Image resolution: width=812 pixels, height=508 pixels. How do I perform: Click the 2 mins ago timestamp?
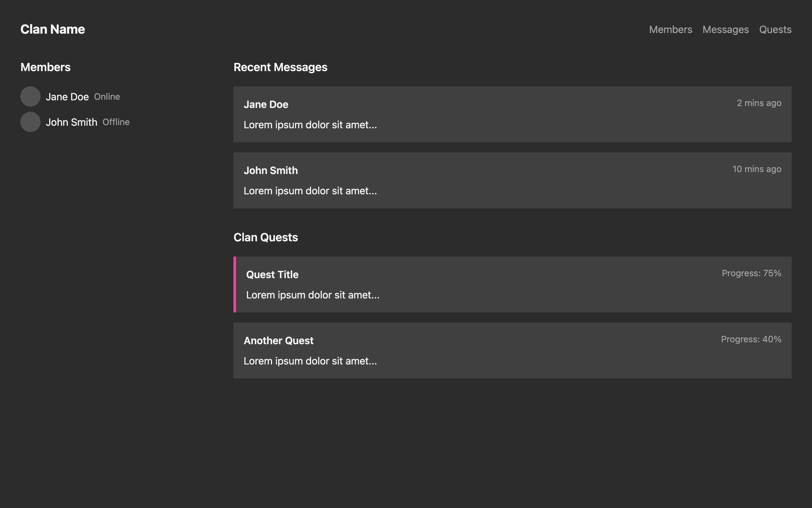tap(759, 103)
